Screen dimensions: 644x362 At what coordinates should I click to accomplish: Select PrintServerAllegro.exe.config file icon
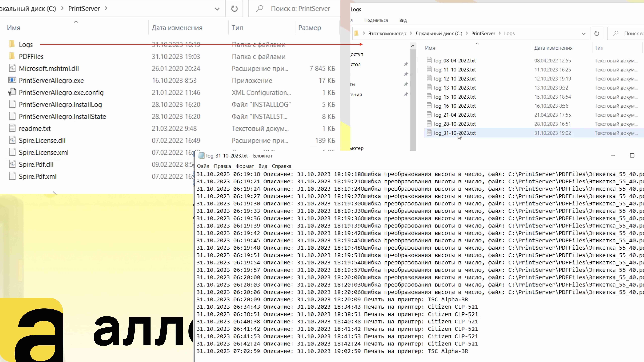click(12, 92)
